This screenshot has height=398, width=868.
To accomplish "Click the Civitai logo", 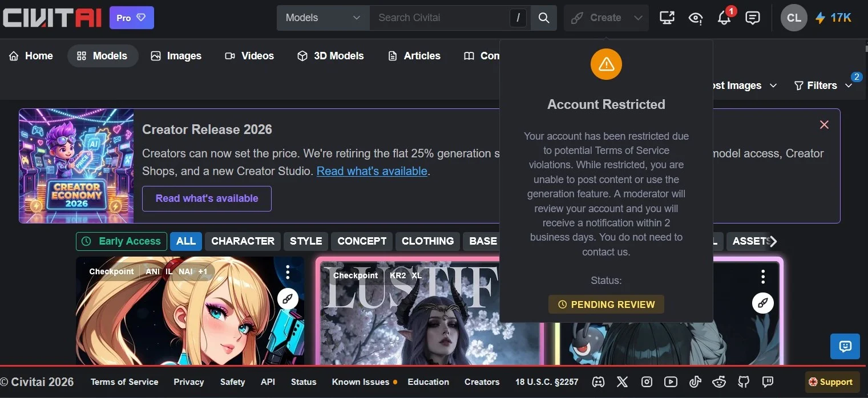I will (52, 18).
